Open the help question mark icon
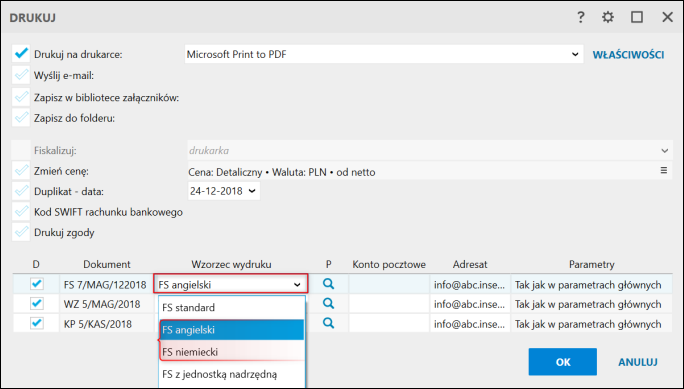 click(x=580, y=17)
